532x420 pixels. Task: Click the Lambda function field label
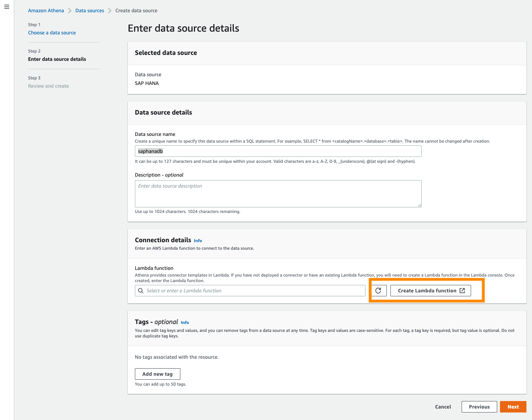point(154,268)
